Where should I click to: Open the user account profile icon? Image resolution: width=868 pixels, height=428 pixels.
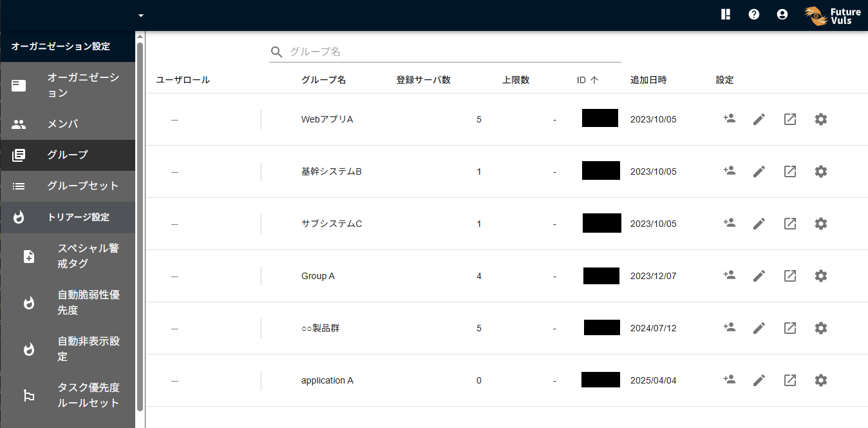782,14
